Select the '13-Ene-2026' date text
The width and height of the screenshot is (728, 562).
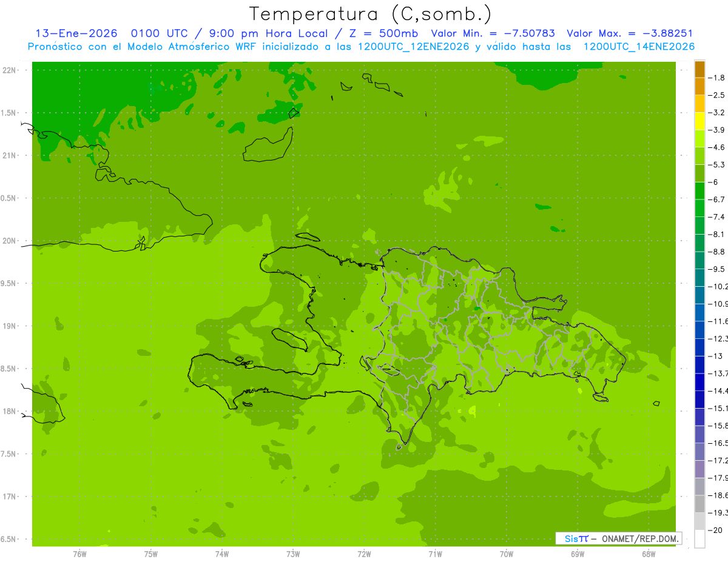coord(76,33)
